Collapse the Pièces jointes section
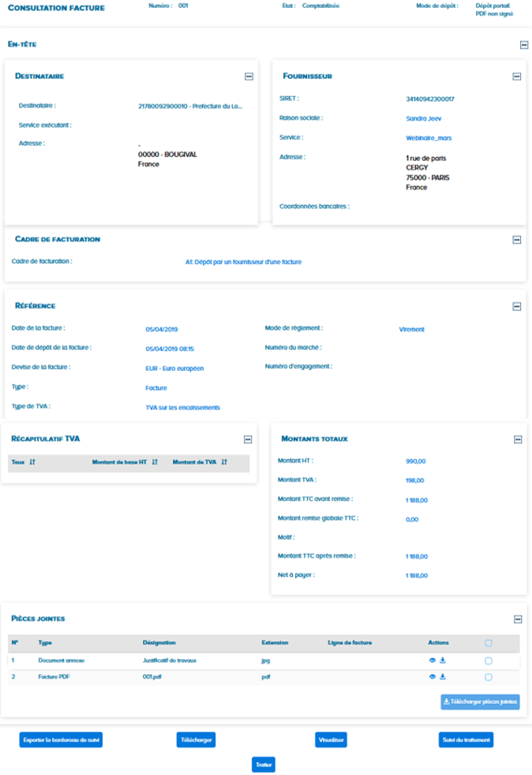The image size is (532, 775). point(518,620)
